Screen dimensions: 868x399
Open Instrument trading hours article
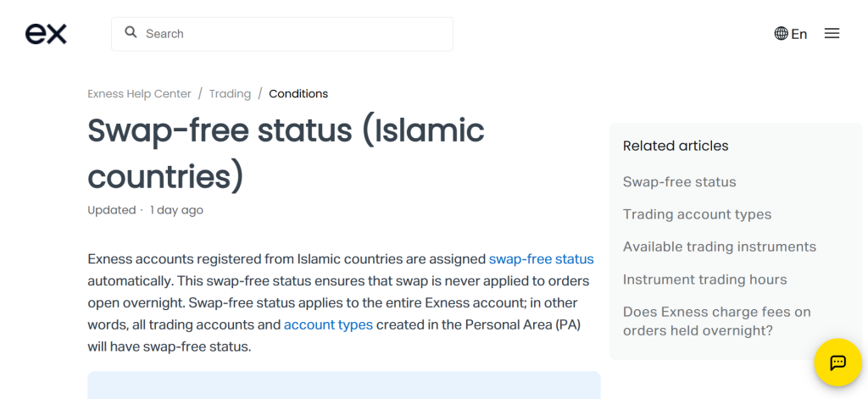pyautogui.click(x=704, y=280)
